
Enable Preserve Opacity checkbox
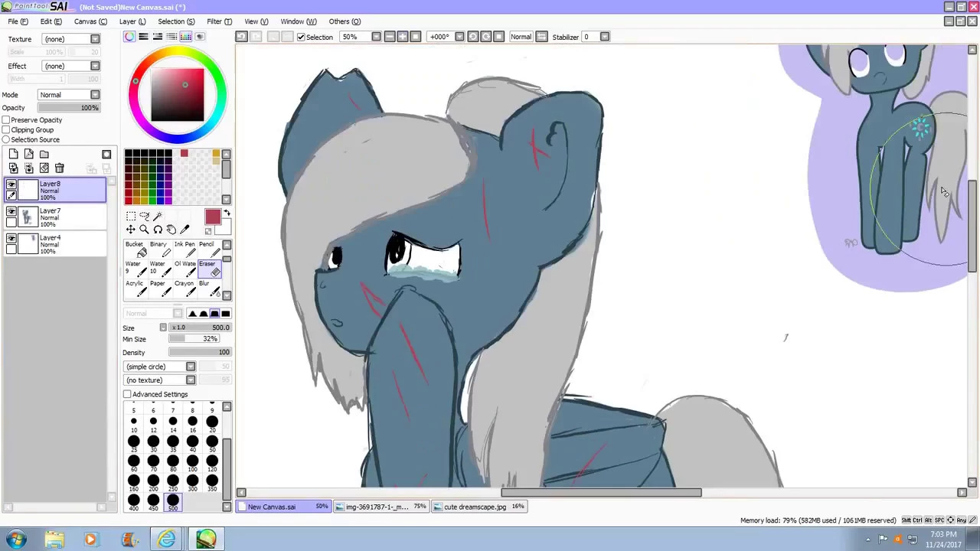(6, 120)
